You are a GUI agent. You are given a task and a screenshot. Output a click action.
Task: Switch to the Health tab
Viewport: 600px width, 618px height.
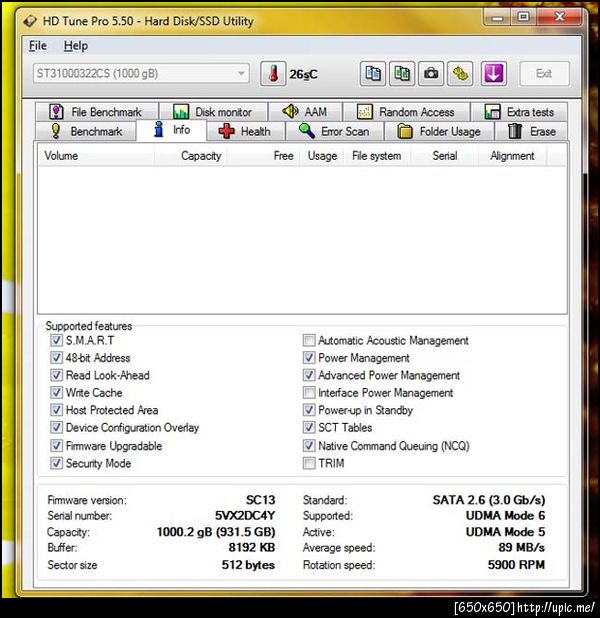245,131
